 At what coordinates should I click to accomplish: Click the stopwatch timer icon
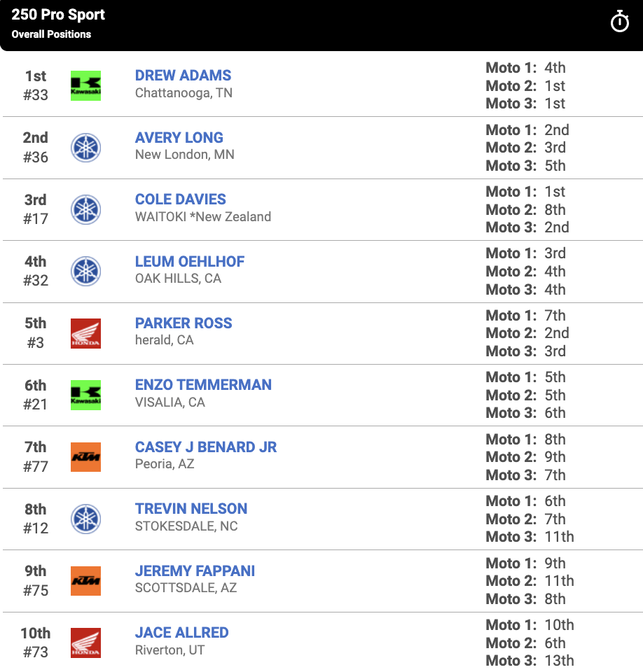(x=619, y=21)
